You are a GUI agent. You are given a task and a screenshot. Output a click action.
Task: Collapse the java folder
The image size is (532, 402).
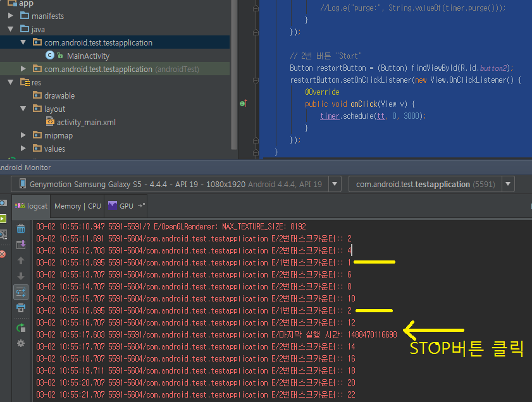tap(11, 29)
